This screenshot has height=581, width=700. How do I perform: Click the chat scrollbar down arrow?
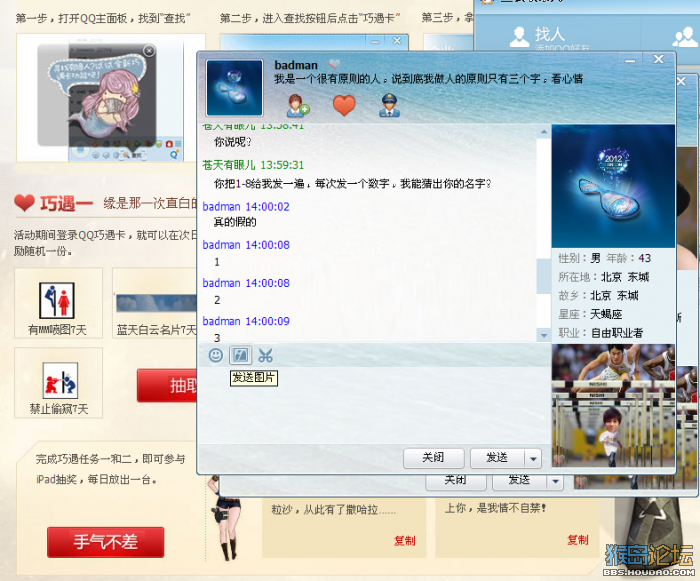(x=544, y=335)
